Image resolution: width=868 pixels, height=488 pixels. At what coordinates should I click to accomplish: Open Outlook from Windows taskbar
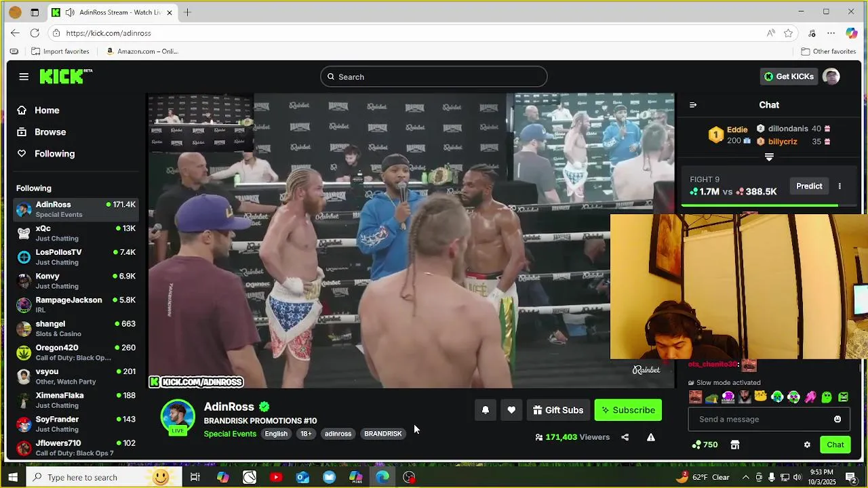(x=302, y=477)
